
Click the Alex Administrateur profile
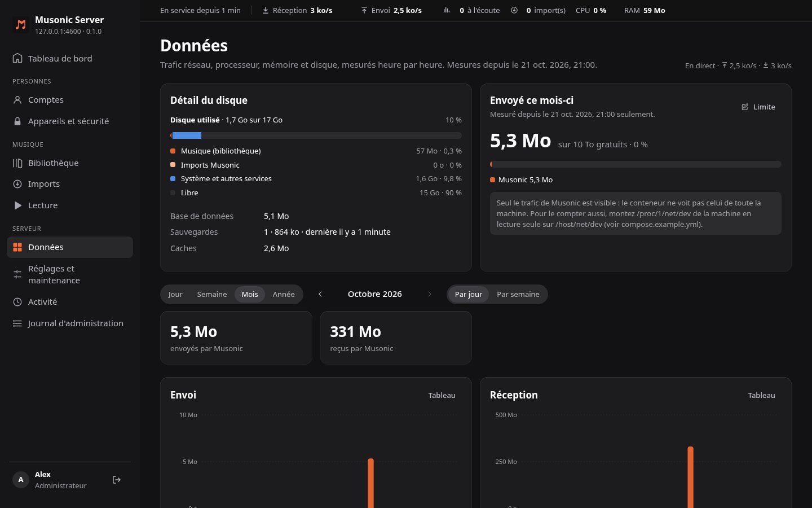[x=60, y=480]
